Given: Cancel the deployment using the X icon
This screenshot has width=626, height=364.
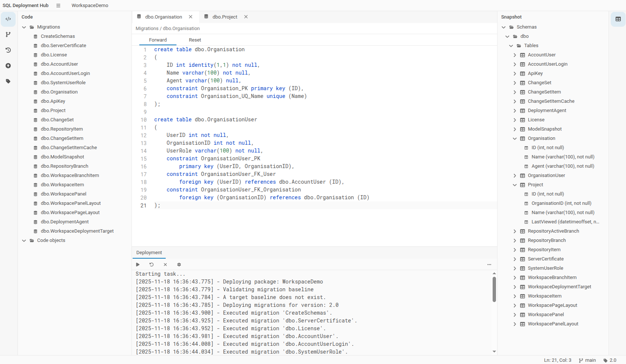Looking at the screenshot, I should pyautogui.click(x=165, y=265).
